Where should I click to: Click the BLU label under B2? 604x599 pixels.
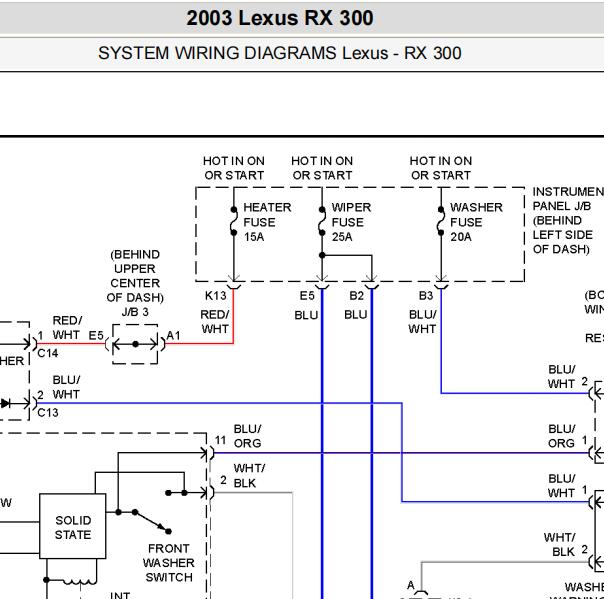tap(356, 315)
